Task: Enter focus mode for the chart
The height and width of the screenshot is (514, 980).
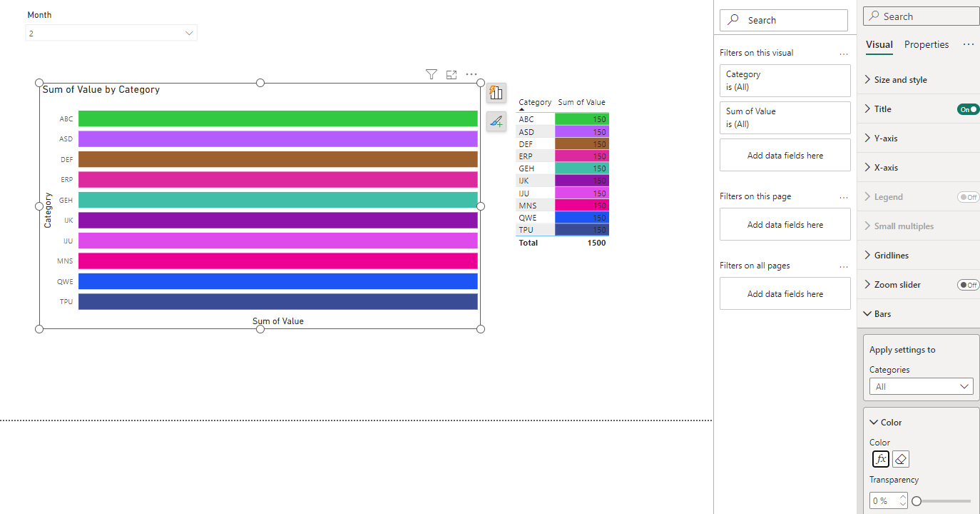Action: 451,74
